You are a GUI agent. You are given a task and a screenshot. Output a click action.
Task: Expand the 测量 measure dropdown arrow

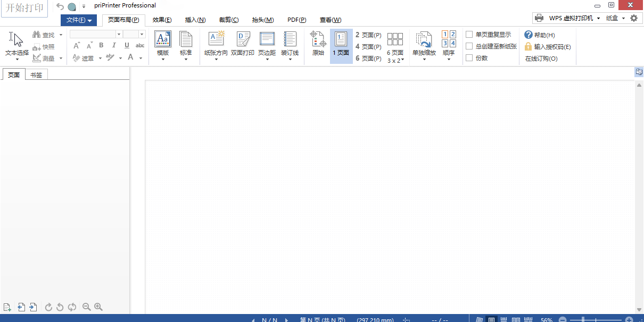click(61, 58)
